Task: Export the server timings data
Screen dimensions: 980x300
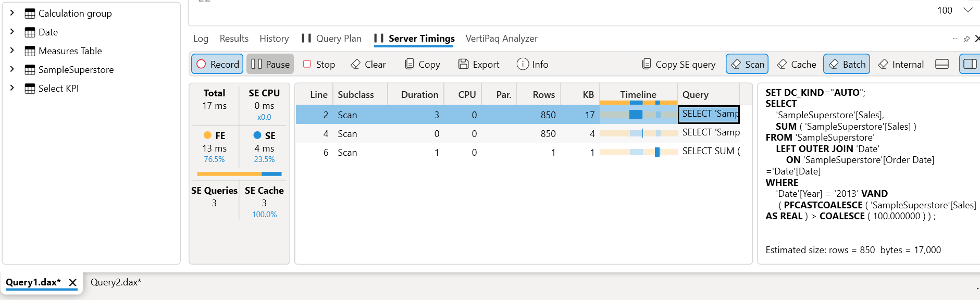Action: [x=479, y=64]
